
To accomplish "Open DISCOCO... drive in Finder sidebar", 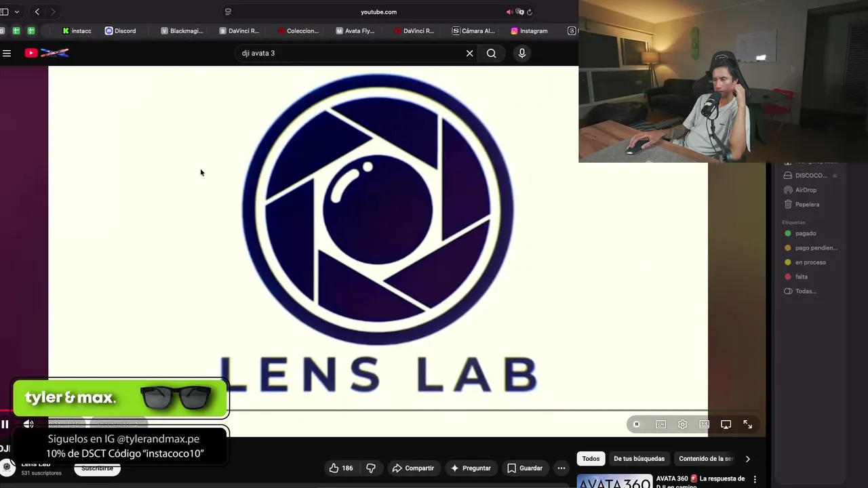I will [806, 176].
